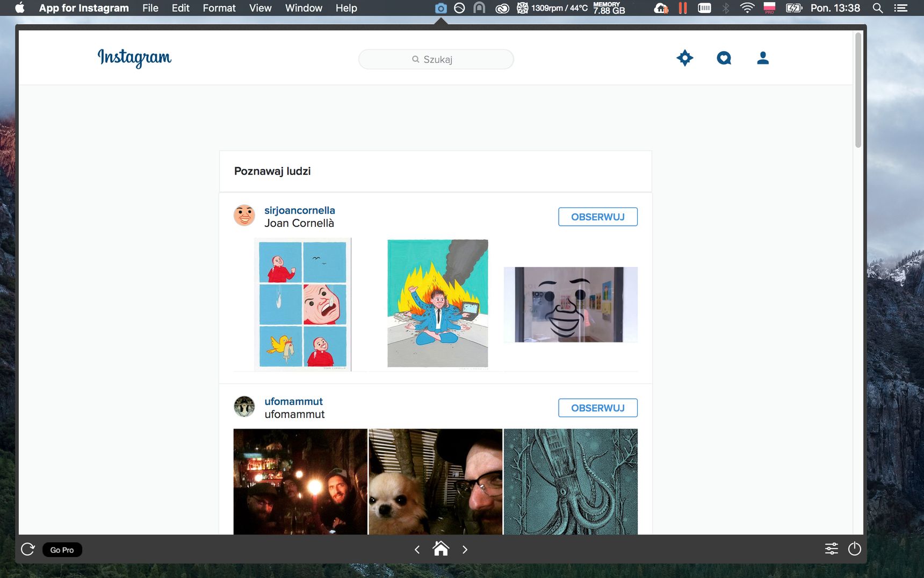Open the Format menu

[x=219, y=8]
